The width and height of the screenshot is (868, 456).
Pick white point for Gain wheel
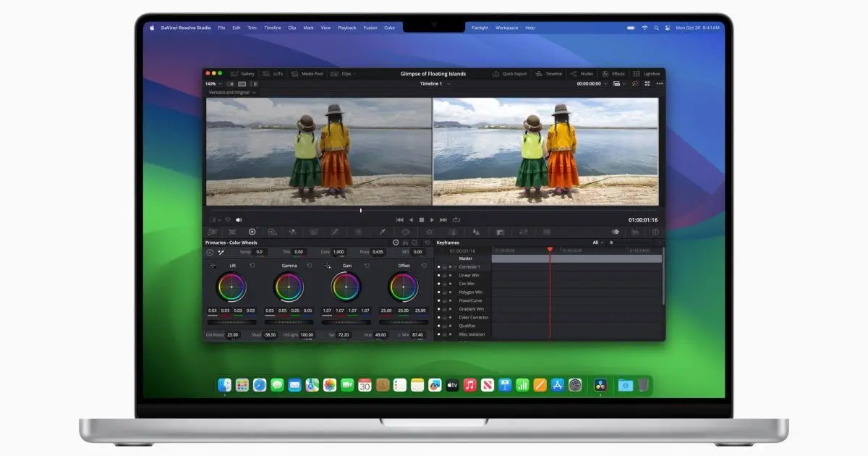click(x=328, y=266)
